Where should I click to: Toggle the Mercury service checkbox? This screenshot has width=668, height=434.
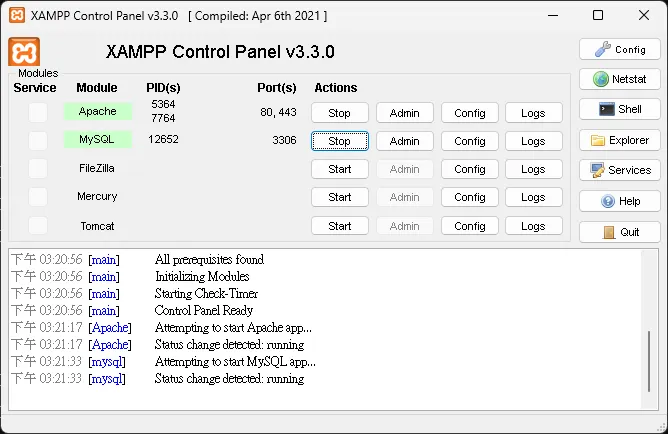click(38, 197)
